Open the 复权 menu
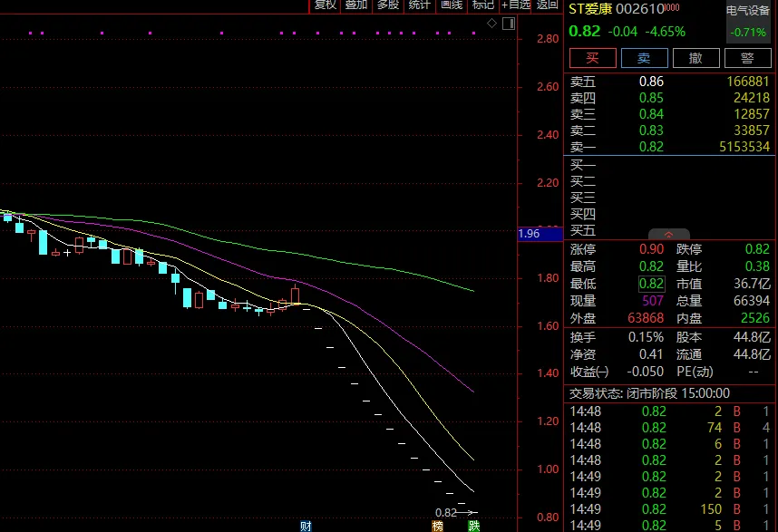Viewport: 778px width, 532px height. click(325, 5)
